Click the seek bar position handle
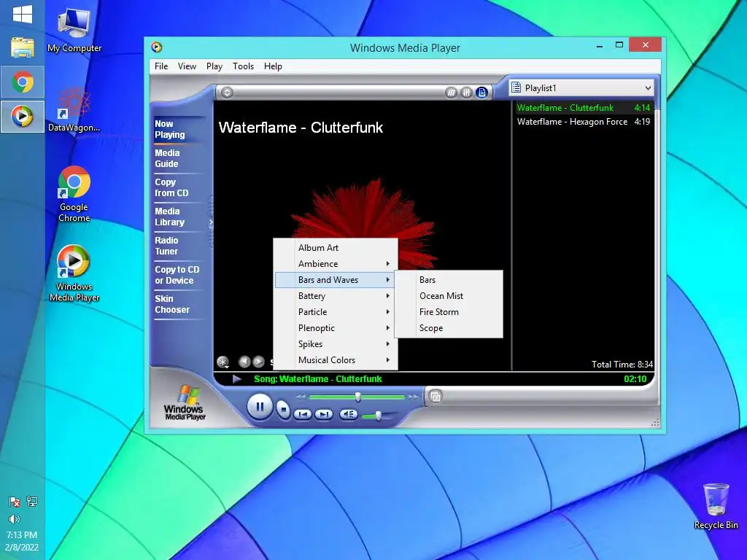Viewport: 747px width, 560px height. pos(357,397)
